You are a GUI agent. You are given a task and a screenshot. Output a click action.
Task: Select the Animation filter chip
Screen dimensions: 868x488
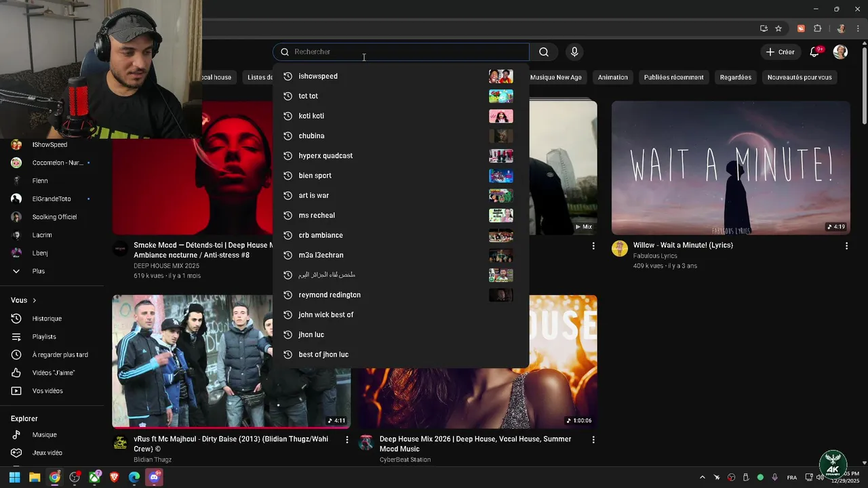pyautogui.click(x=613, y=77)
